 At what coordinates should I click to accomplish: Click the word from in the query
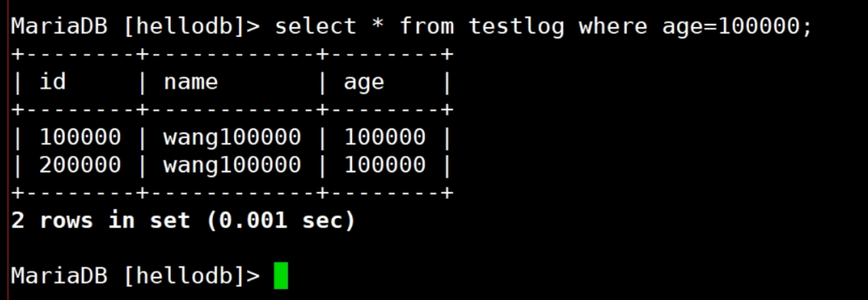pos(426,26)
